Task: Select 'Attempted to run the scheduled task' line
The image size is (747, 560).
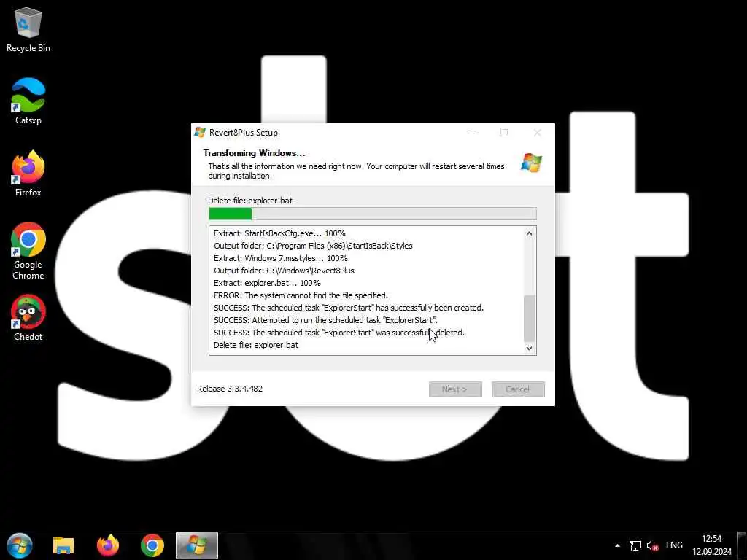Action: pos(325,320)
